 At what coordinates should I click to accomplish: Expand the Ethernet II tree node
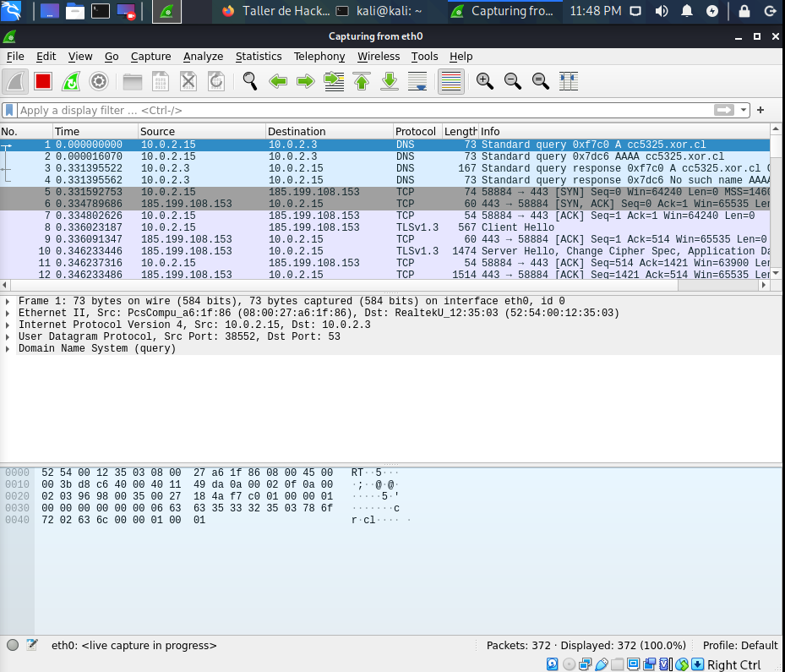coord(8,313)
